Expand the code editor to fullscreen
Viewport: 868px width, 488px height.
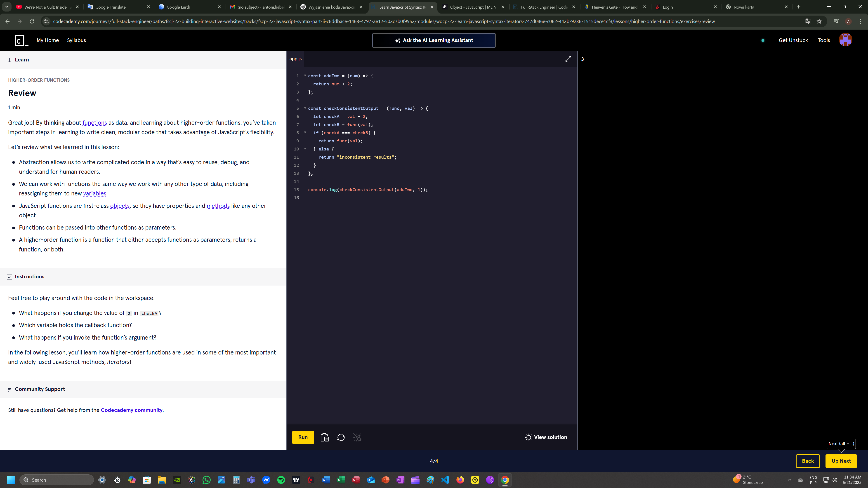(x=568, y=59)
